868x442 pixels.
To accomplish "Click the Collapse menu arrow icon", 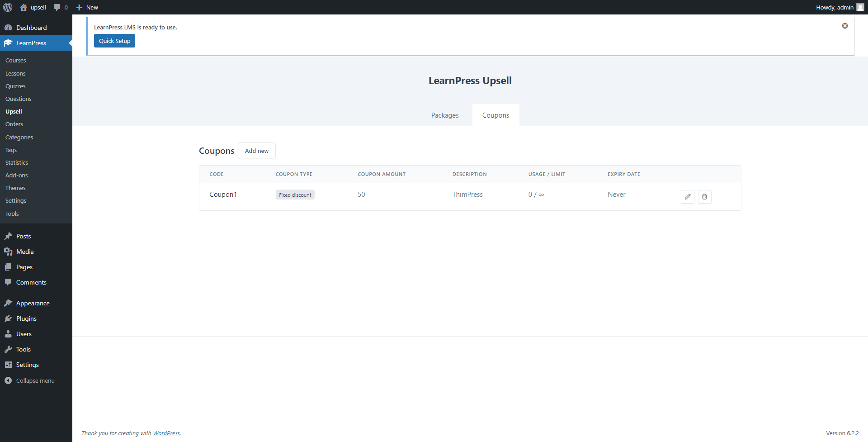I will click(8, 380).
